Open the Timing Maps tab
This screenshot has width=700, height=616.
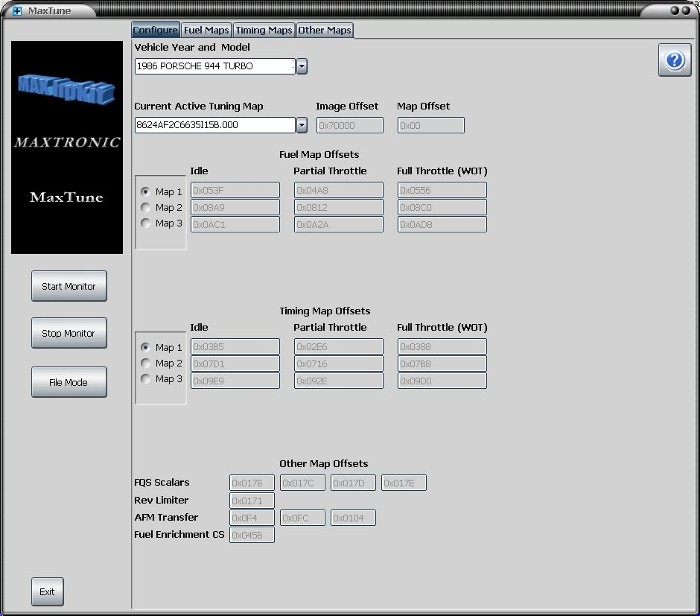pos(264,30)
